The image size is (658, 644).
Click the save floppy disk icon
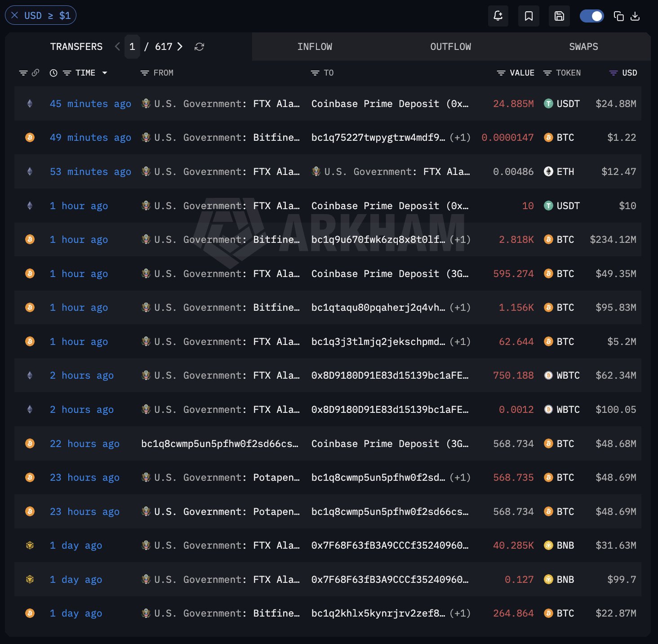coord(559,16)
